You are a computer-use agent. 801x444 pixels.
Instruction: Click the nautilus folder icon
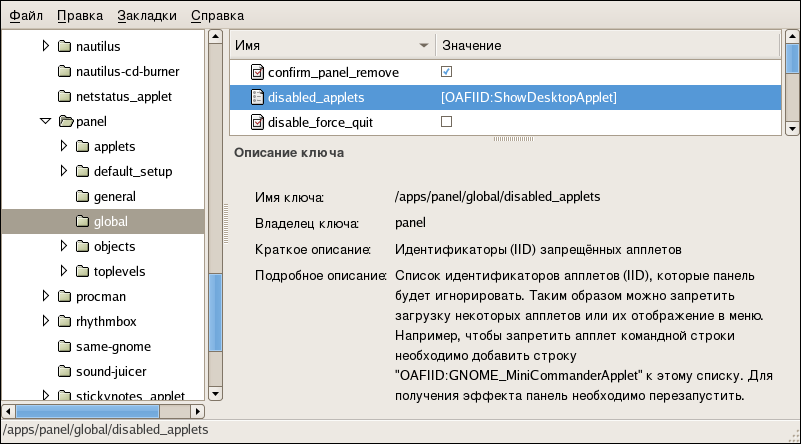pos(65,47)
